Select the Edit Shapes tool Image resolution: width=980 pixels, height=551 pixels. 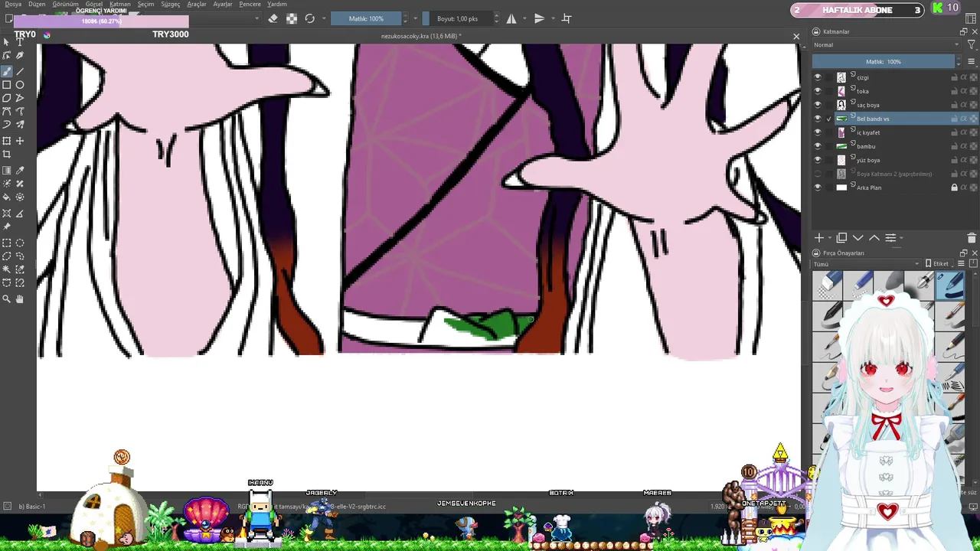coord(7,56)
